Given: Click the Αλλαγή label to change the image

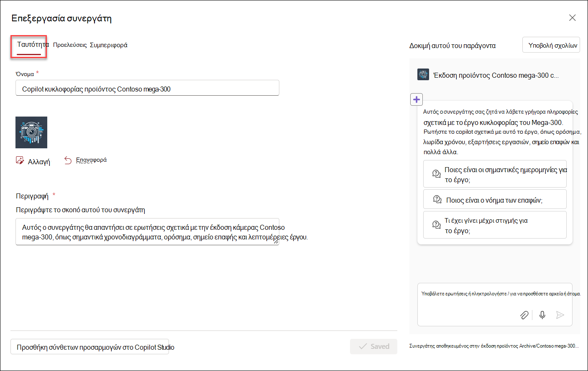Looking at the screenshot, I should 39,162.
